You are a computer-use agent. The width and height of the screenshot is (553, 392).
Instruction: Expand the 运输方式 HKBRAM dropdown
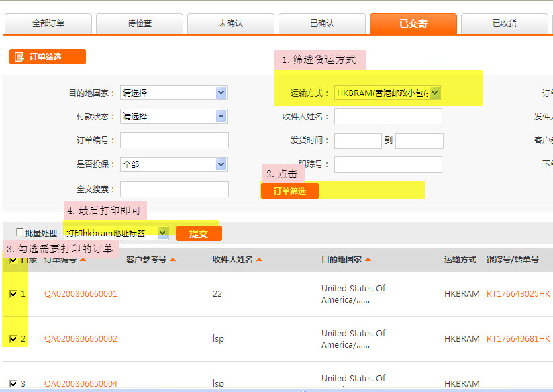(434, 93)
